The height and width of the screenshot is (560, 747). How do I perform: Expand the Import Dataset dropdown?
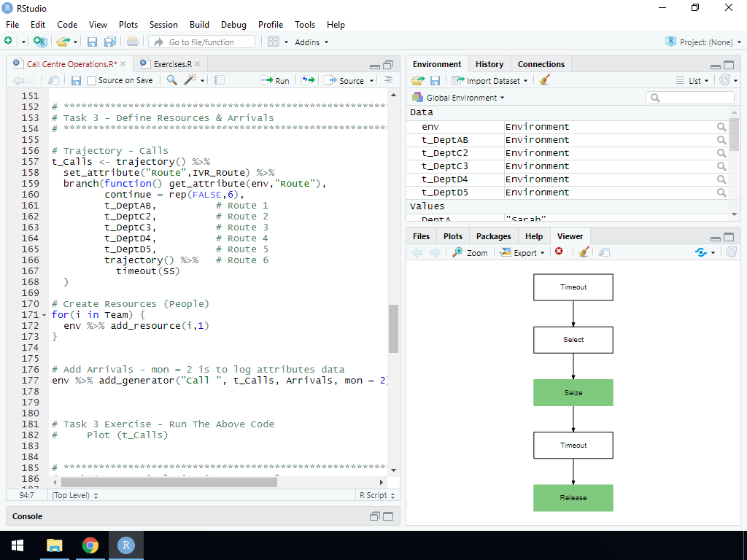point(489,80)
